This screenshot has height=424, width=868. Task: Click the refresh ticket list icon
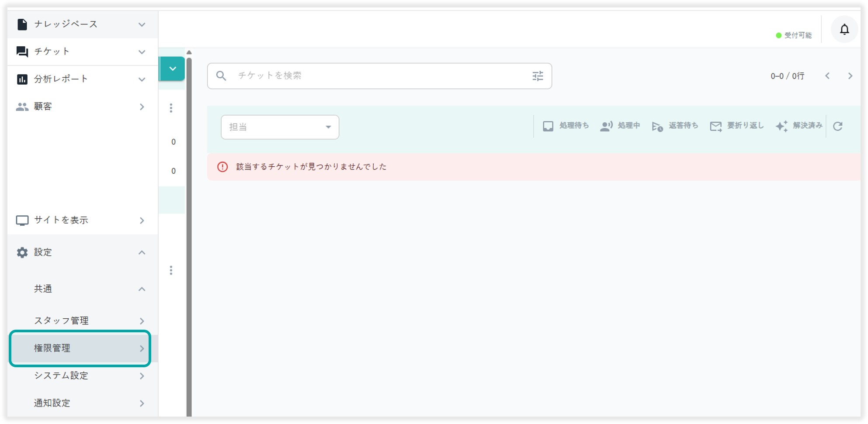pyautogui.click(x=837, y=127)
